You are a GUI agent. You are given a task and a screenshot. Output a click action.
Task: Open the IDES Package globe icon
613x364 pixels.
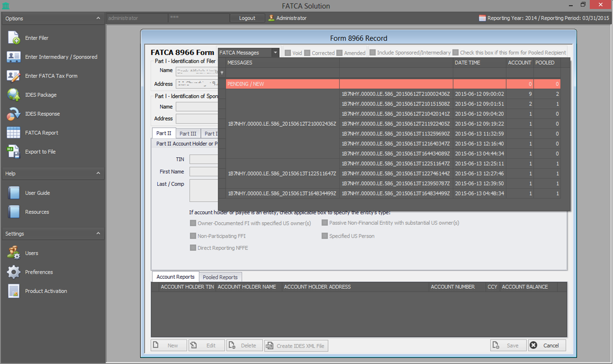point(13,95)
